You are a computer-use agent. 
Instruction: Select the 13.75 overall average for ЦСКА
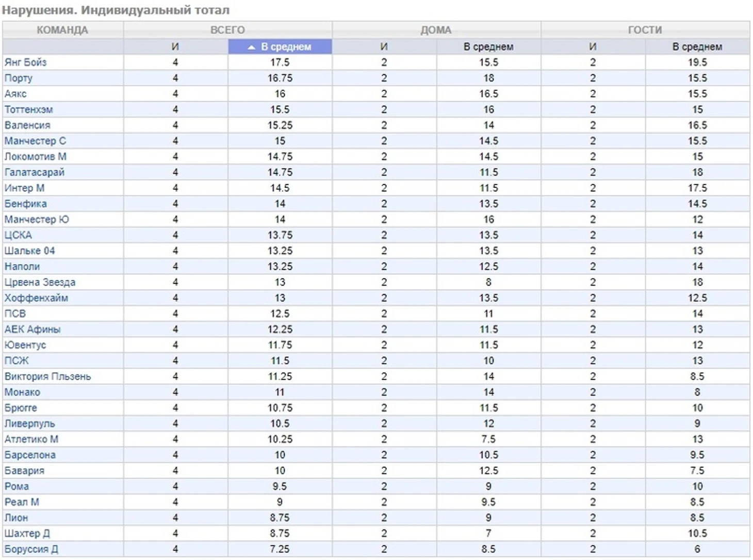(280, 235)
